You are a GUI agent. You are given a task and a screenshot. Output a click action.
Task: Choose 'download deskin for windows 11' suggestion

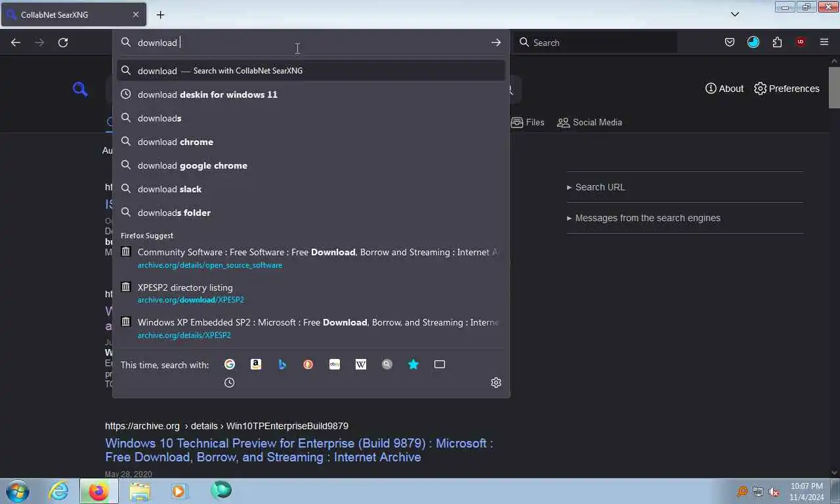point(311,94)
